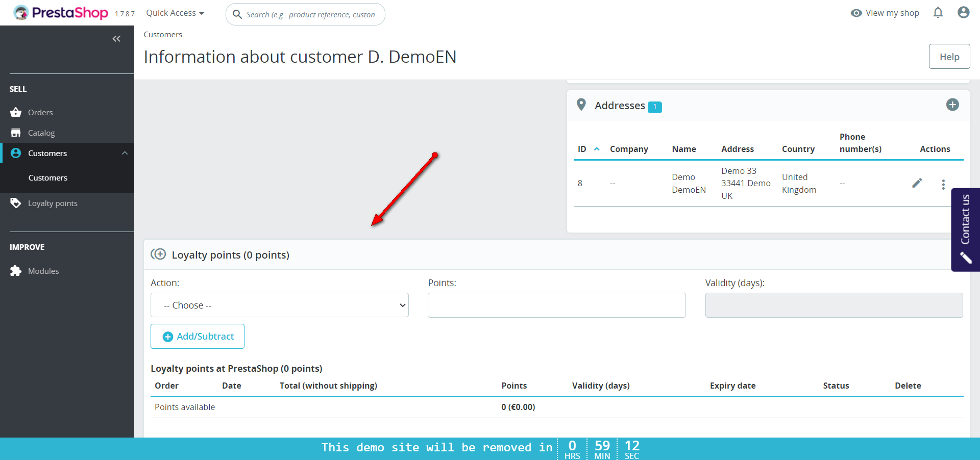Select the Demo DemoEN name cell

[x=689, y=184]
